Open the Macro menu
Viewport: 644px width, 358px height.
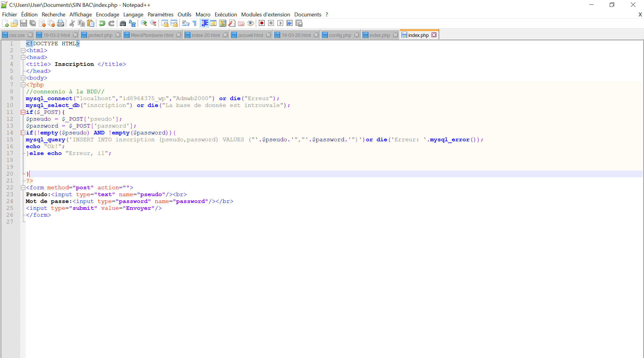(203, 15)
